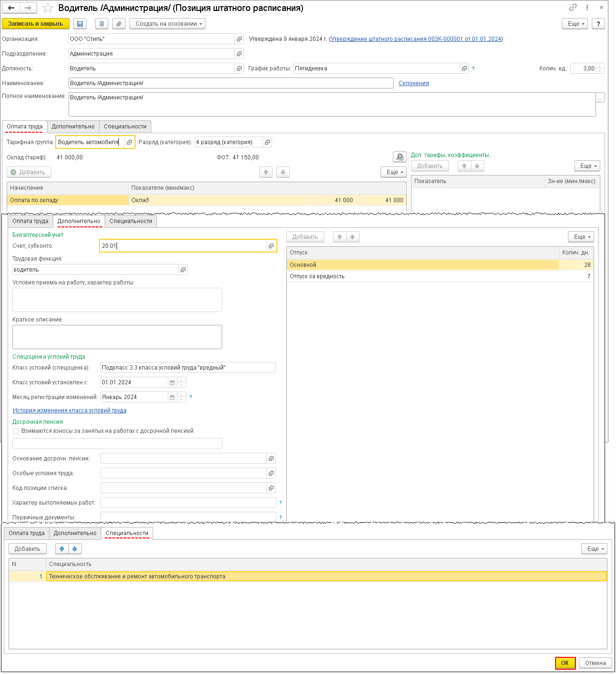Click the Наименование input field
The height and width of the screenshot is (674, 616).
coord(231,83)
